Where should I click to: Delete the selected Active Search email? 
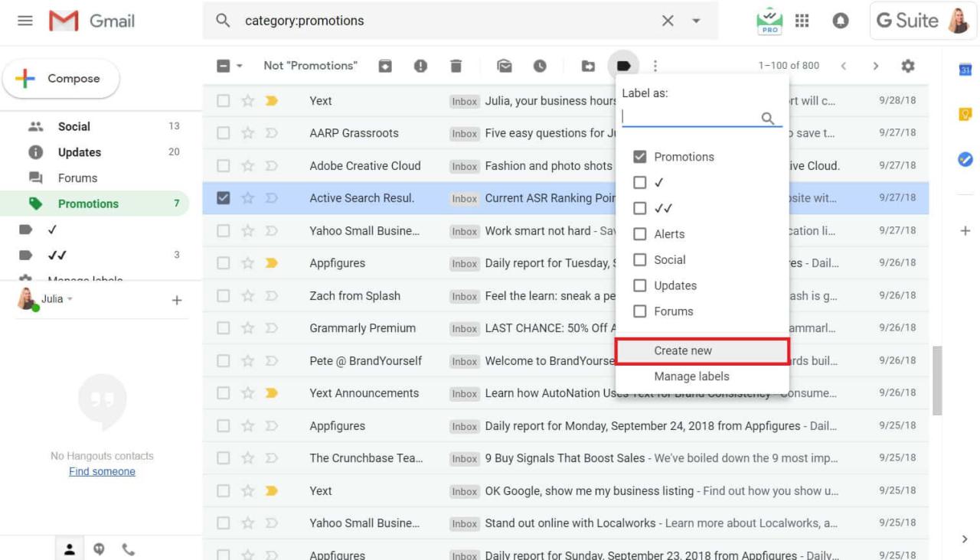click(x=456, y=66)
